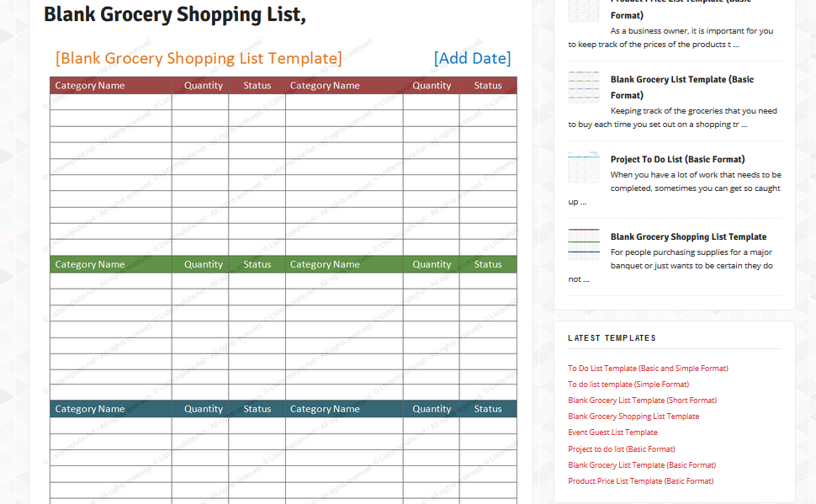Screen dimensions: 816x504
Task: Click the partially visible Product Price List thumbnail
Action: (584, 11)
